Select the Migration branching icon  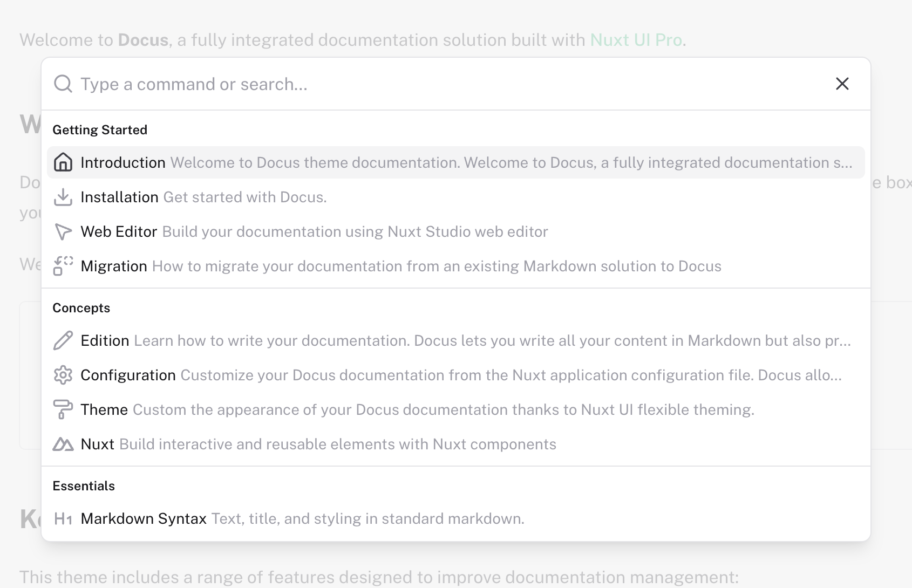pyautogui.click(x=63, y=266)
